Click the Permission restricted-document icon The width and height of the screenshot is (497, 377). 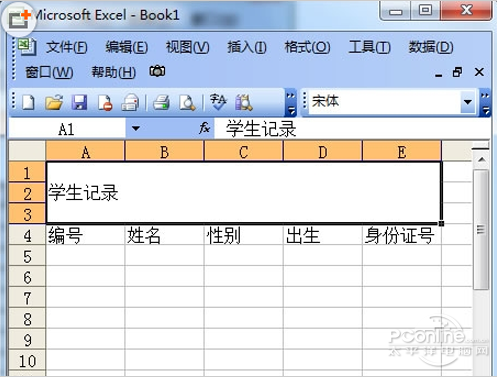[x=105, y=102]
